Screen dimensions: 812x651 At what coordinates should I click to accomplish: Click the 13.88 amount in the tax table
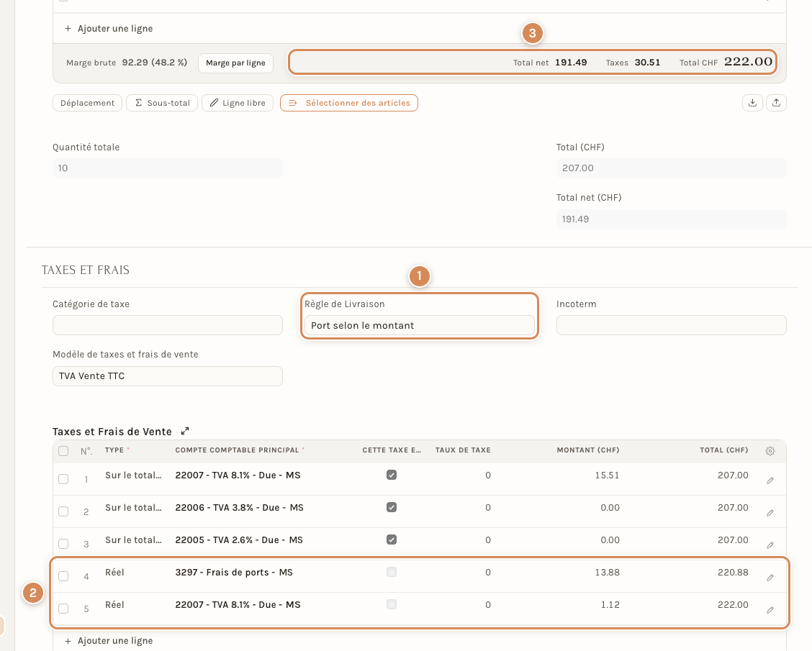tap(607, 573)
